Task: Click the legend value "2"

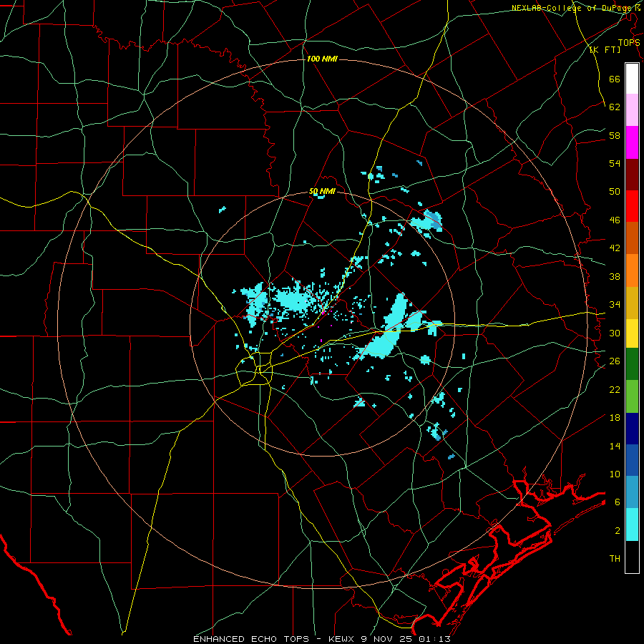Action: pyautogui.click(x=618, y=531)
